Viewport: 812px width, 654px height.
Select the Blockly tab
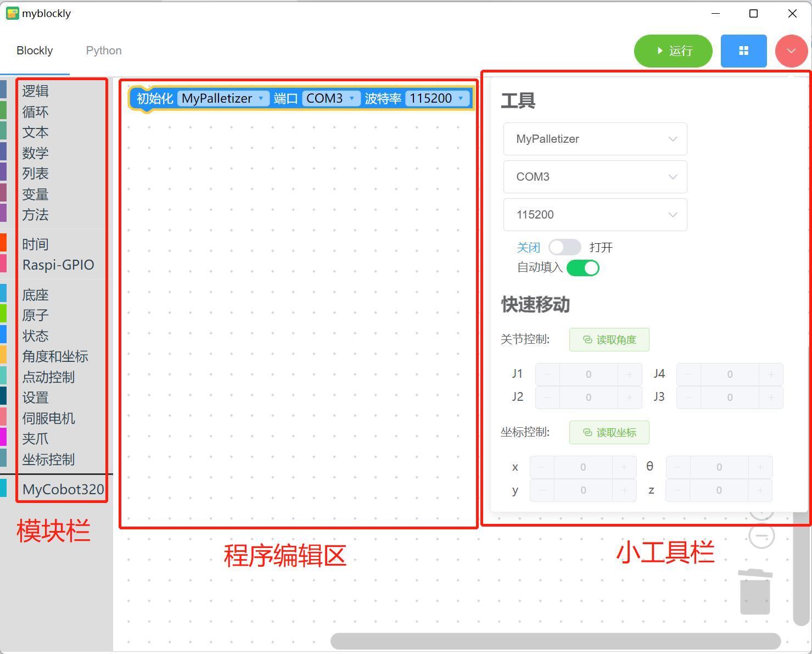pos(35,50)
